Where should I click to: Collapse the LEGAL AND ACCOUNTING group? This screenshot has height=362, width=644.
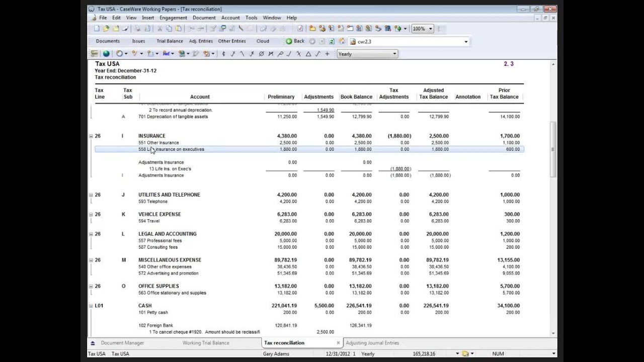(x=91, y=234)
